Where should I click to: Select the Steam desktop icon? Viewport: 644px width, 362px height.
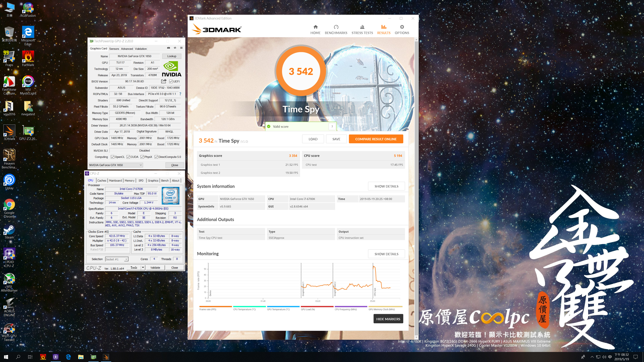click(9, 231)
